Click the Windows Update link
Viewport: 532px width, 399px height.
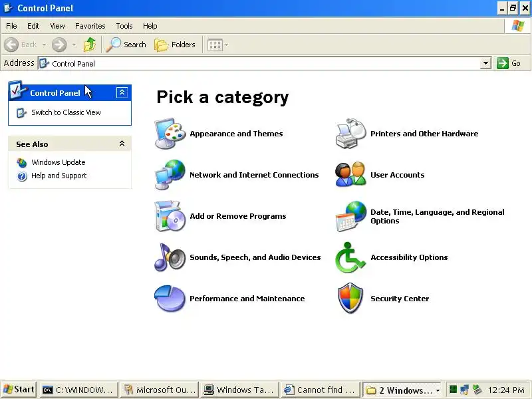(59, 162)
